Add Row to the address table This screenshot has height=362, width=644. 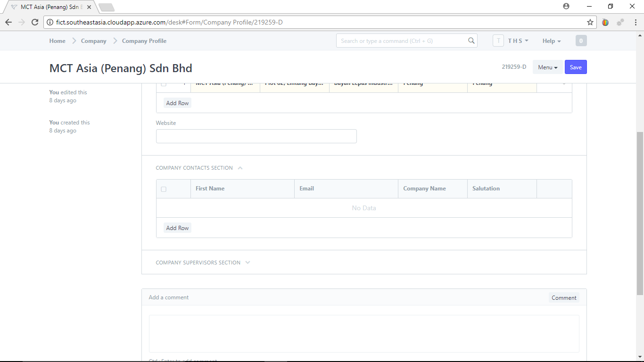[177, 103]
